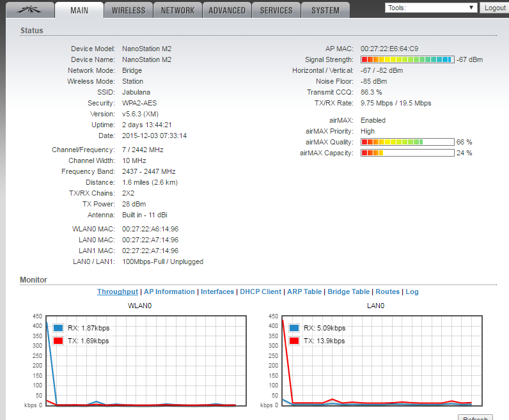
Task: Click the airMAX Priority value High
Action: click(x=368, y=131)
